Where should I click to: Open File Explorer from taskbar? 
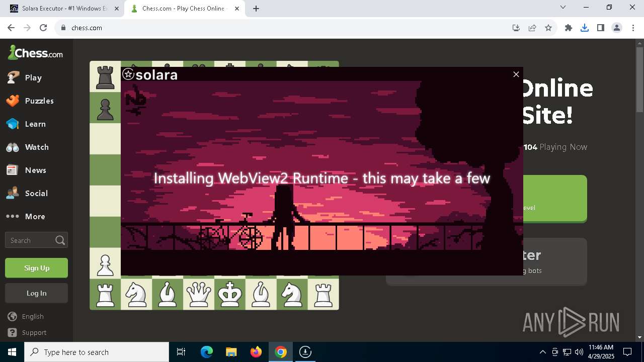coord(231,352)
